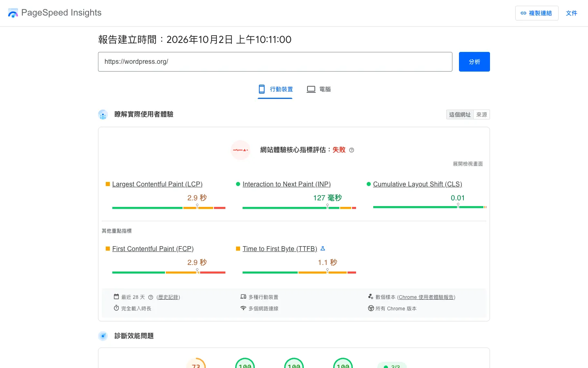588x368 pixels.
Task: Click the INP value 127 毫秒
Action: pyautogui.click(x=327, y=198)
